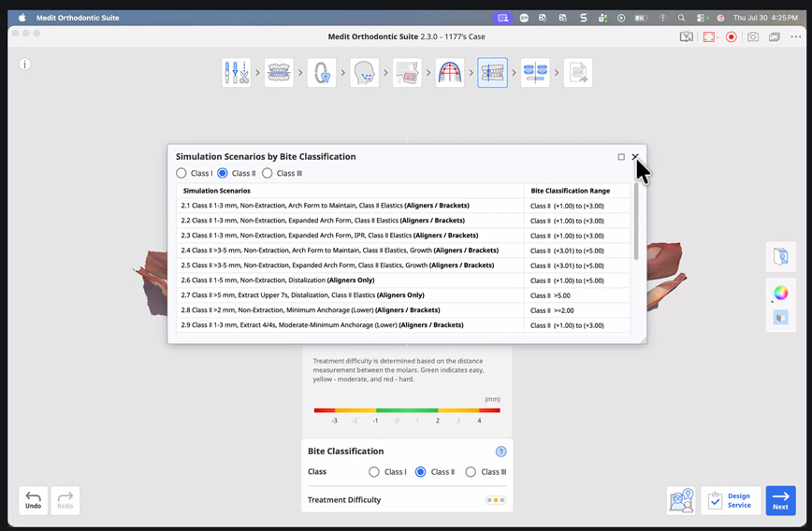Click the Treatment Difficulty dots indicator
The height and width of the screenshot is (531, 812).
(x=496, y=500)
